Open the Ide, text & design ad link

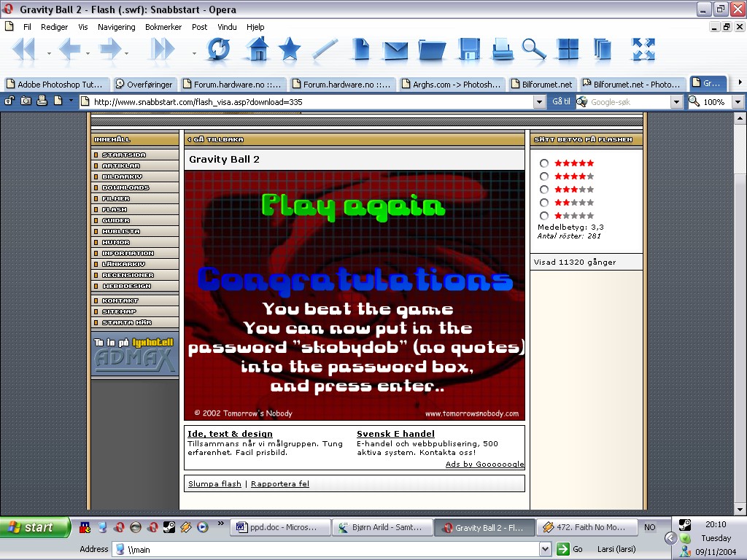(230, 434)
